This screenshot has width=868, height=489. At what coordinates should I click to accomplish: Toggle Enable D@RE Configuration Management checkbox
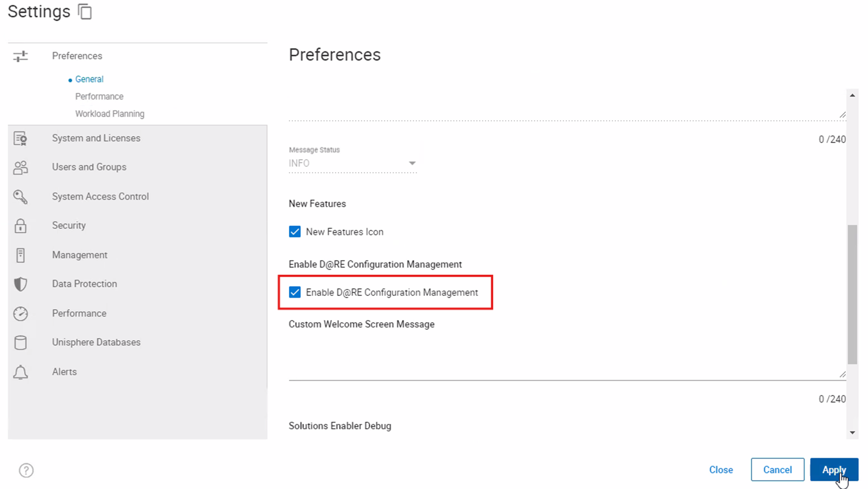click(295, 292)
